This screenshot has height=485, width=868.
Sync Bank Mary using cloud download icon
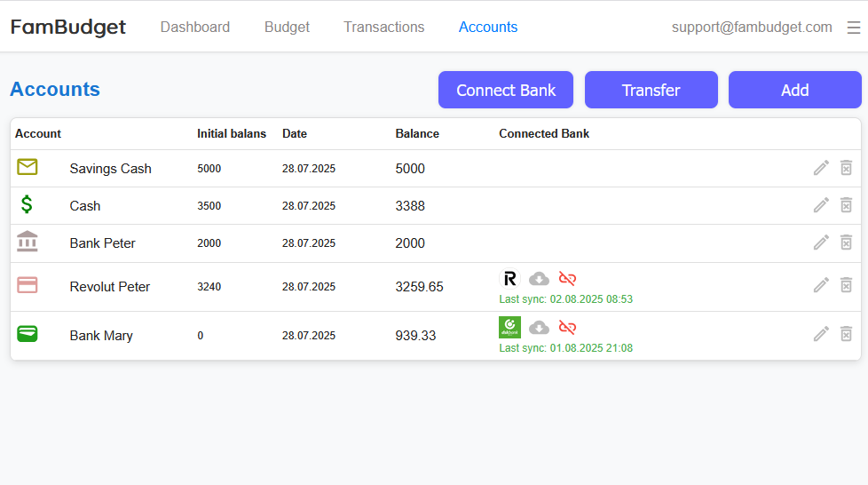pyautogui.click(x=539, y=328)
